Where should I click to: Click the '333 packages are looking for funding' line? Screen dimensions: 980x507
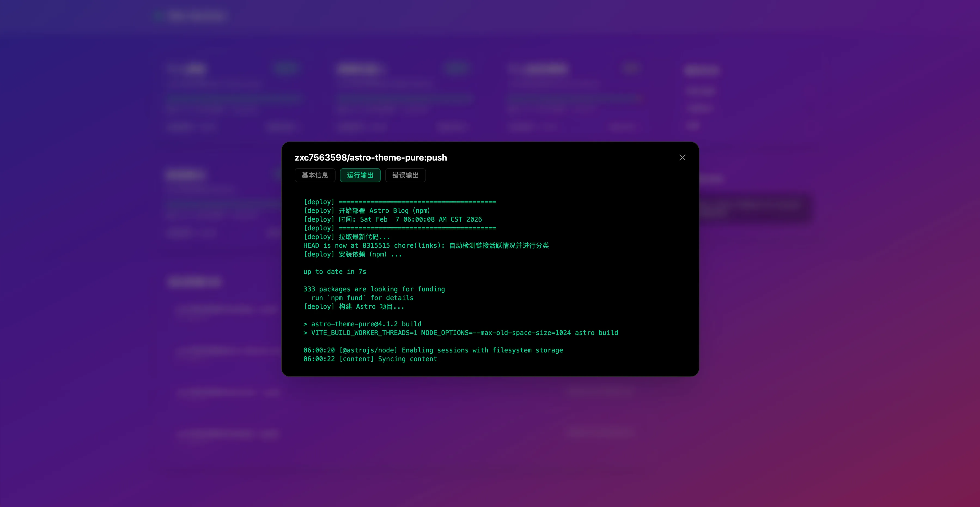click(x=374, y=289)
